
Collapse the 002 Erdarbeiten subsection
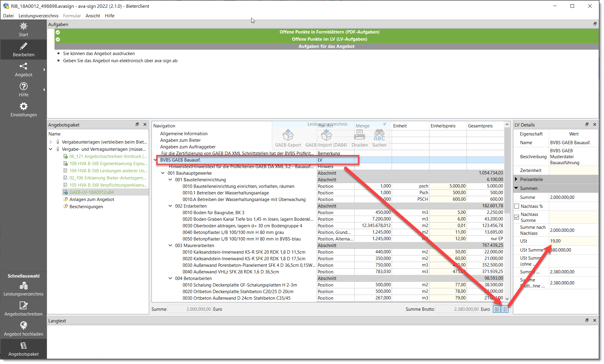(170, 206)
